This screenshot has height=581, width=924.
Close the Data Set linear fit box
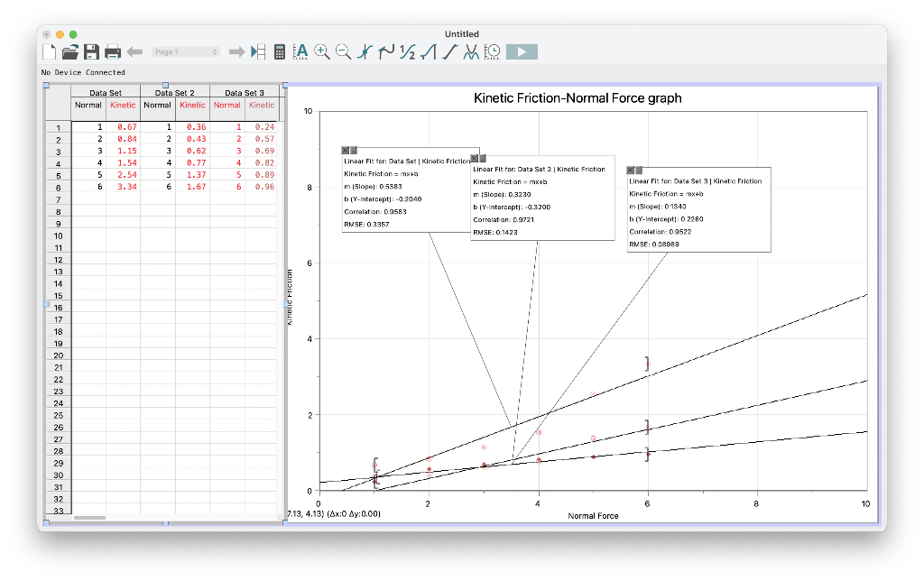(x=346, y=151)
